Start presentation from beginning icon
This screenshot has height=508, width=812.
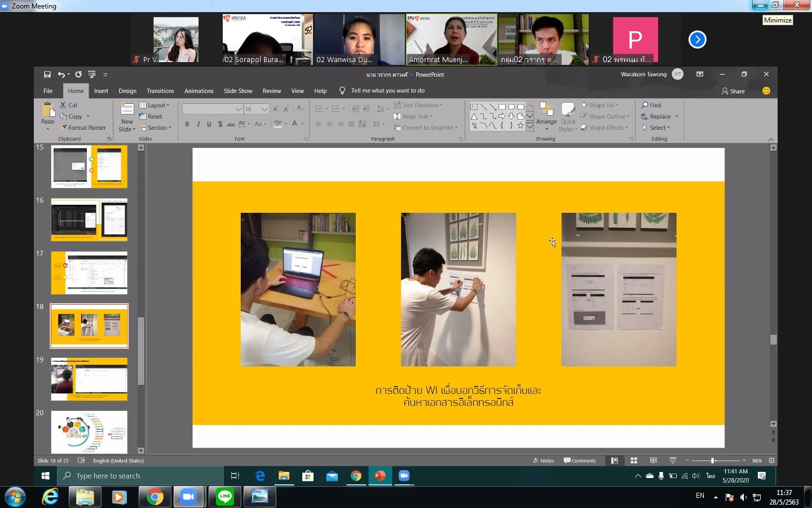coord(92,75)
